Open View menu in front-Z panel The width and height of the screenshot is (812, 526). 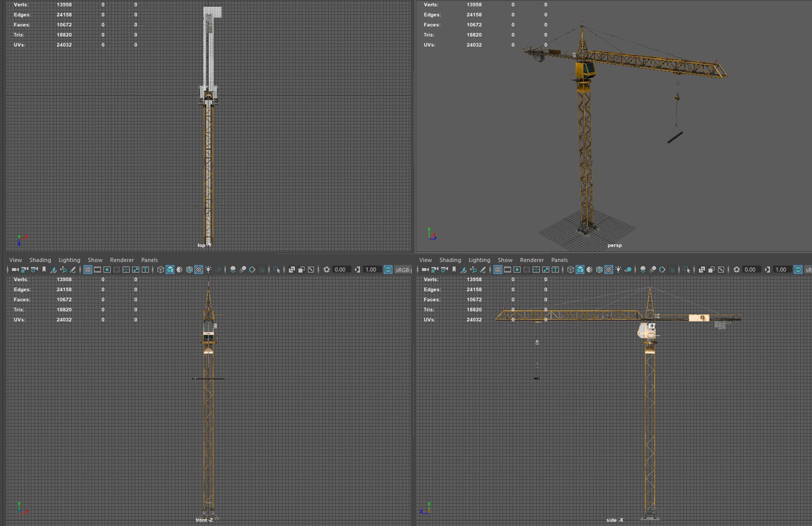16,260
